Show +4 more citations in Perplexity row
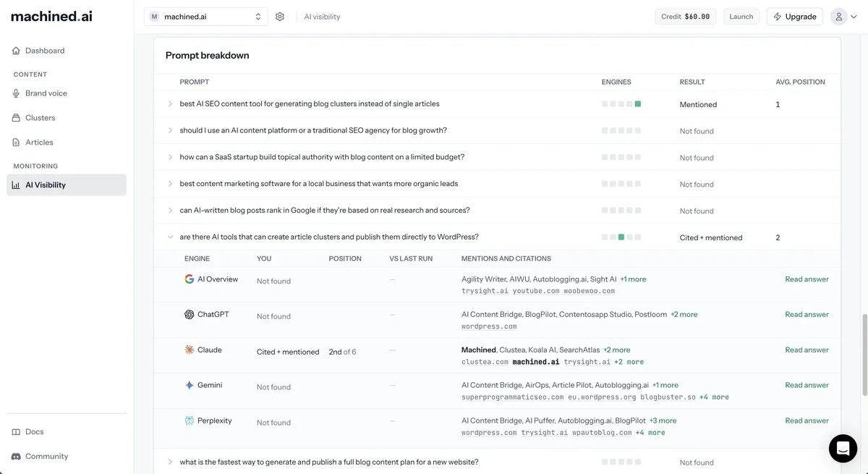Viewport: 868px width, 474px height. click(x=650, y=433)
